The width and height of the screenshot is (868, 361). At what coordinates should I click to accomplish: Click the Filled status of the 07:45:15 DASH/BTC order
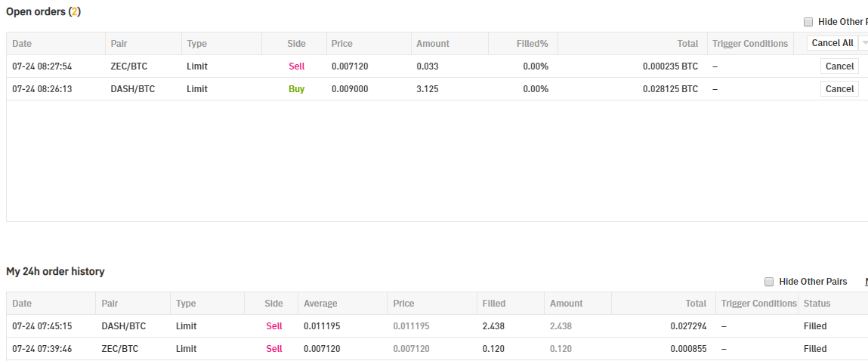[x=815, y=326]
